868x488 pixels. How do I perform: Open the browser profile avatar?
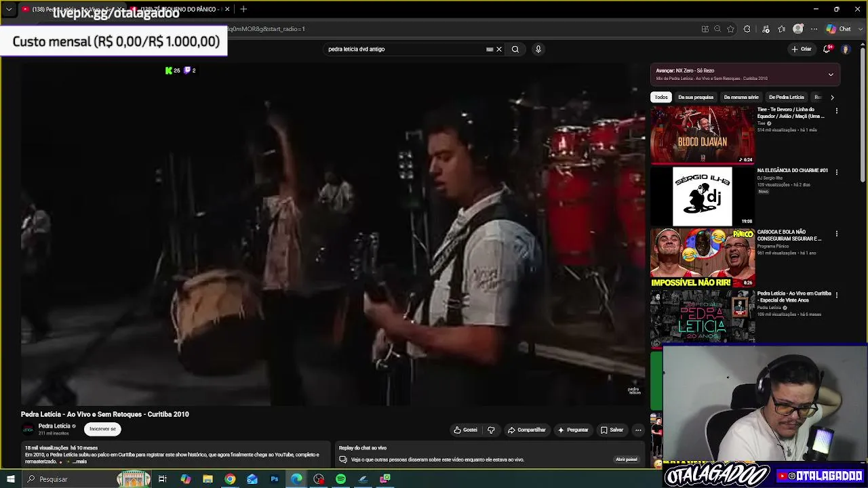tap(798, 28)
